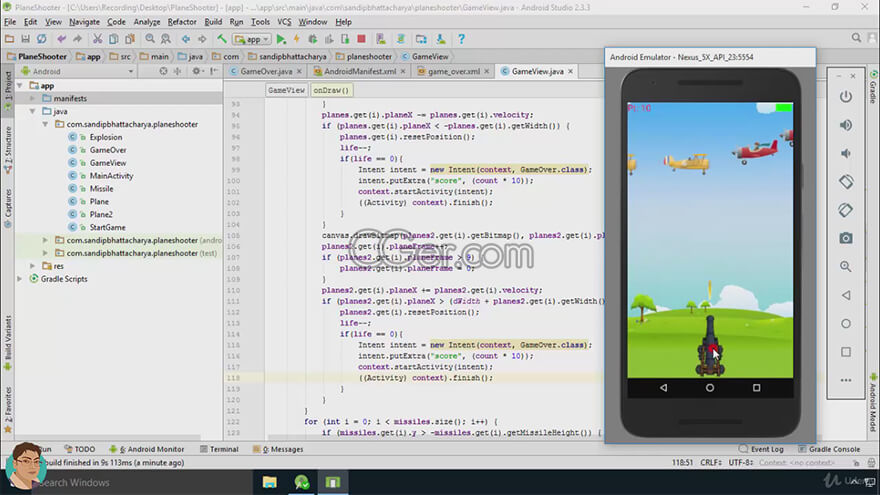Click the emulator Rotate Left icon
This screenshot has width=880, height=495.
tap(846, 181)
